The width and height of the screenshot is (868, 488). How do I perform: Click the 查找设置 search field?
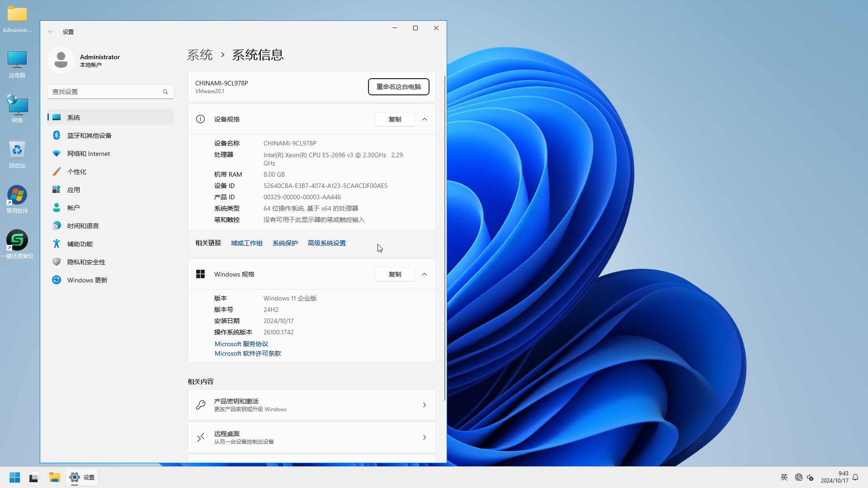(111, 92)
